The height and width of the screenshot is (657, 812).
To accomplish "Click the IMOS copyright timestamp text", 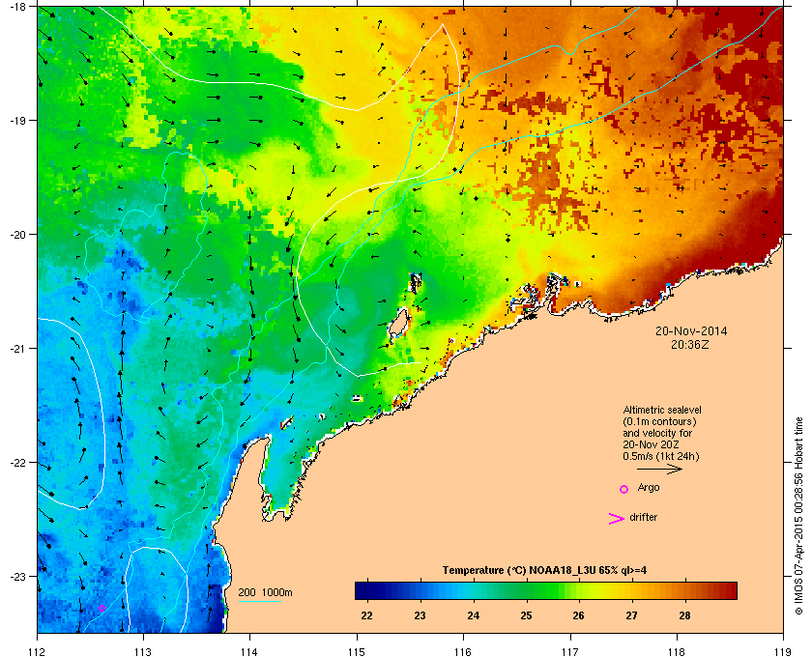I will point(798,515).
